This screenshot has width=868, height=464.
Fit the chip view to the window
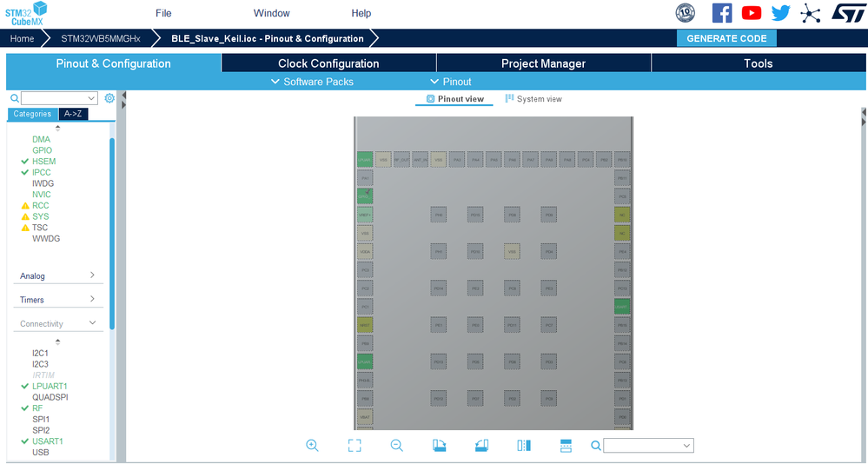[354, 445]
